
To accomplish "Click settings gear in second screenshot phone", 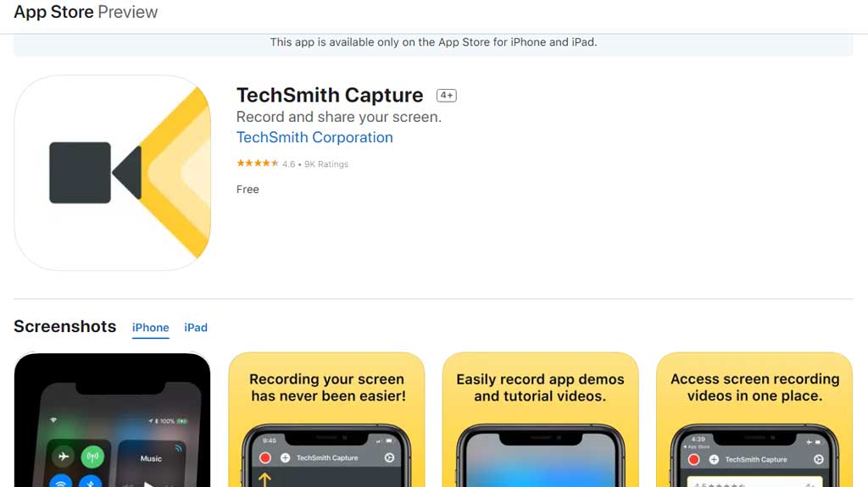I will [x=389, y=457].
